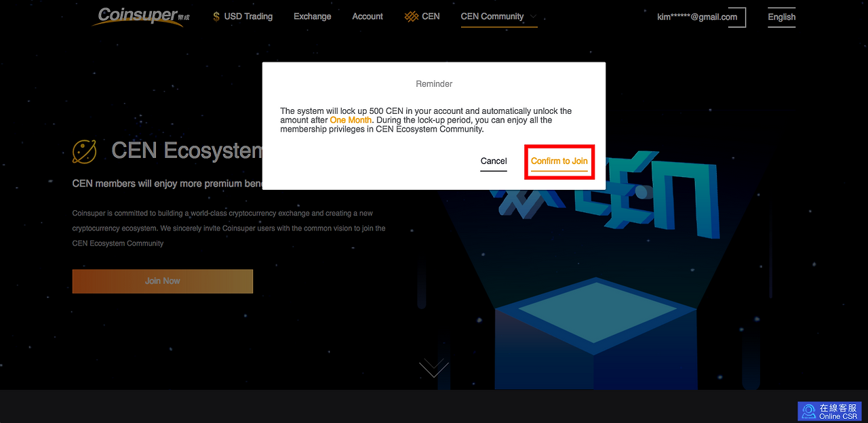Click the Join Now button
The height and width of the screenshot is (423, 868).
pos(163,281)
